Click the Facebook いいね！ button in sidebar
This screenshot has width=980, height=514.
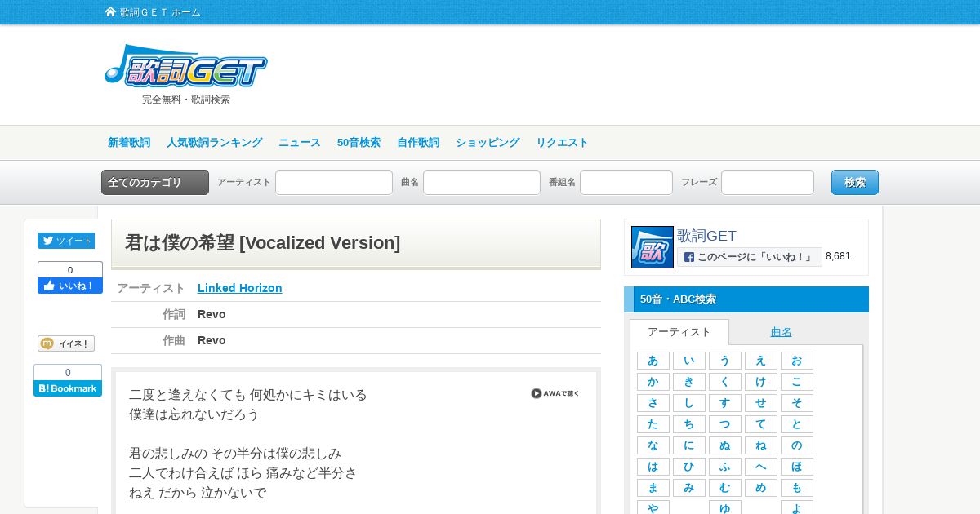pyautogui.click(x=70, y=286)
